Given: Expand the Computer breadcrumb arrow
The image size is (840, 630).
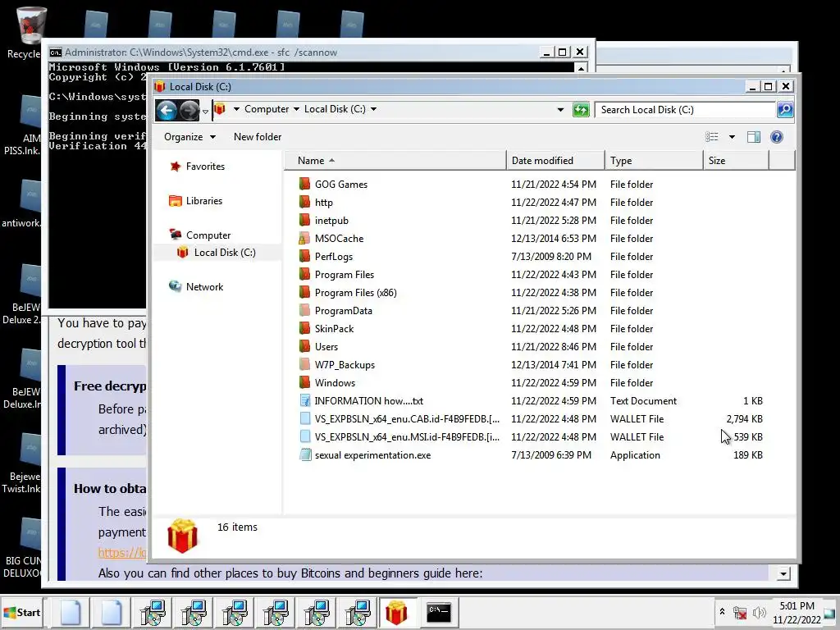Looking at the screenshot, I should (x=296, y=109).
